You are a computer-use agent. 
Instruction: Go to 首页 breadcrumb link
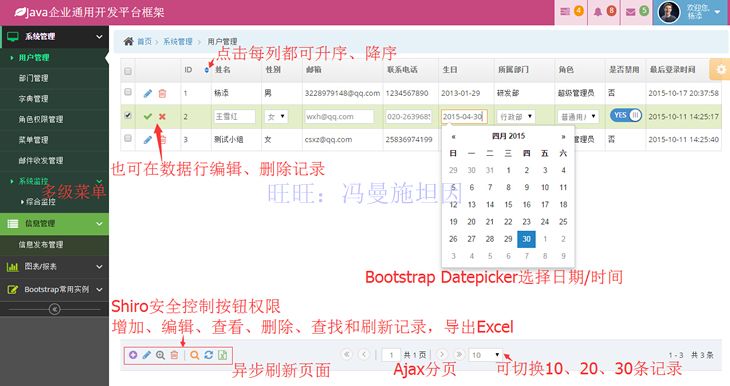coord(144,41)
